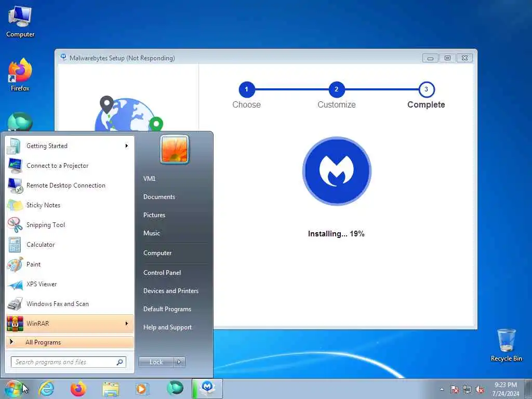Open Documents from Start menu
This screenshot has width=532, height=399.
pyautogui.click(x=159, y=197)
